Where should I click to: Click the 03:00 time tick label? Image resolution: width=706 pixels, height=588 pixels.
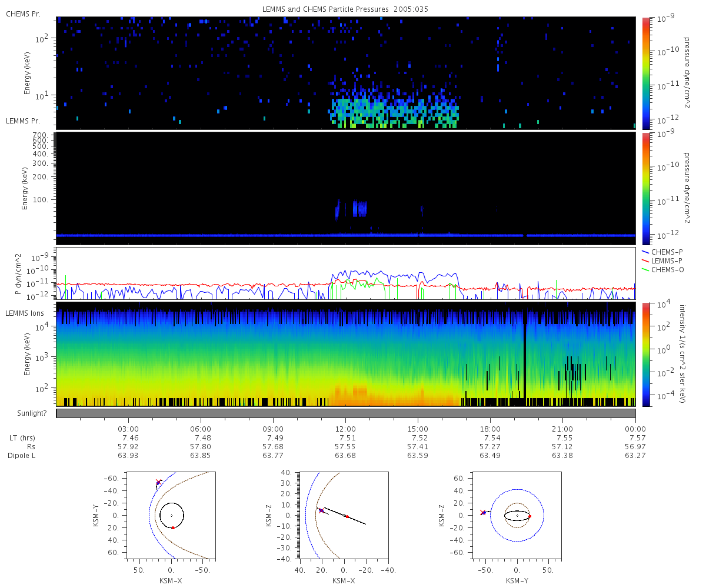(128, 429)
